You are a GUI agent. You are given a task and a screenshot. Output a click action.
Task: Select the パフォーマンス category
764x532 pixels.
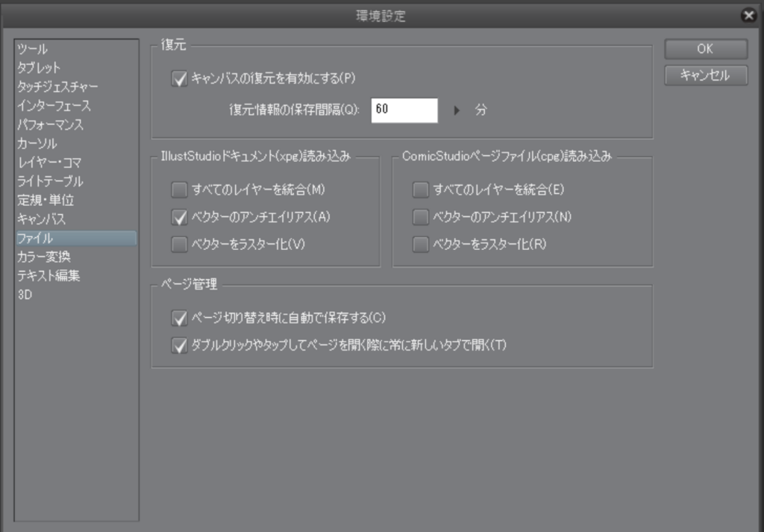pos(76,125)
